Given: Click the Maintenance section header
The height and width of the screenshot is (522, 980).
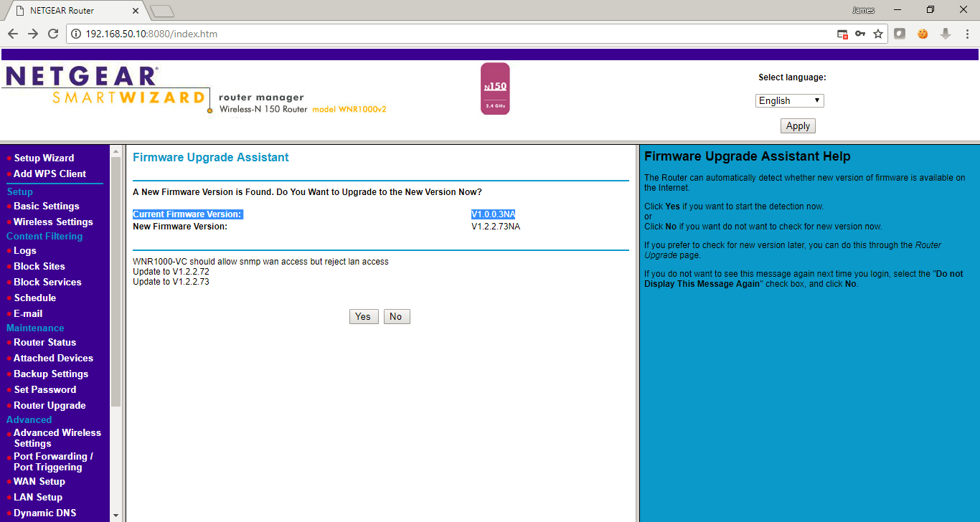Looking at the screenshot, I should pyautogui.click(x=35, y=328).
